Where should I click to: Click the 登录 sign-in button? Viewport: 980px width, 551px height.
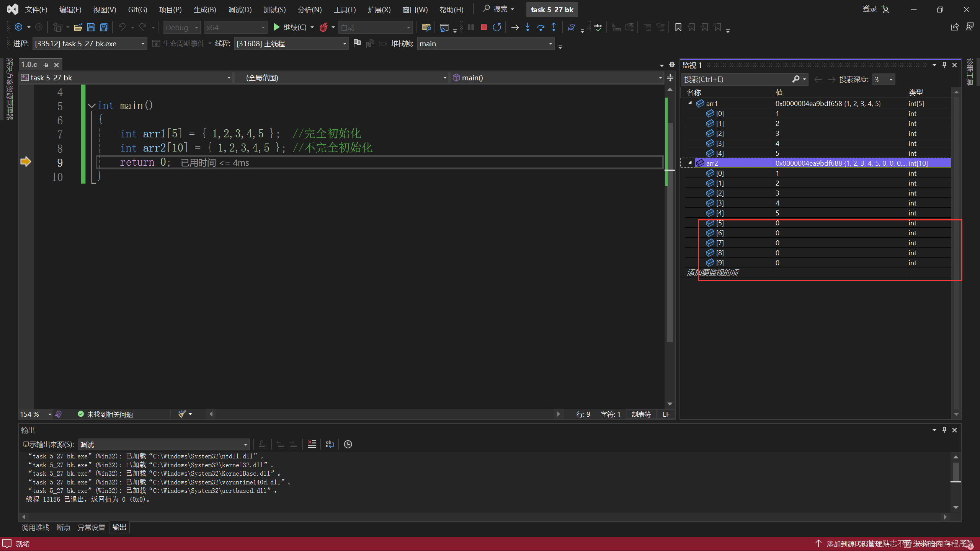pyautogui.click(x=876, y=9)
